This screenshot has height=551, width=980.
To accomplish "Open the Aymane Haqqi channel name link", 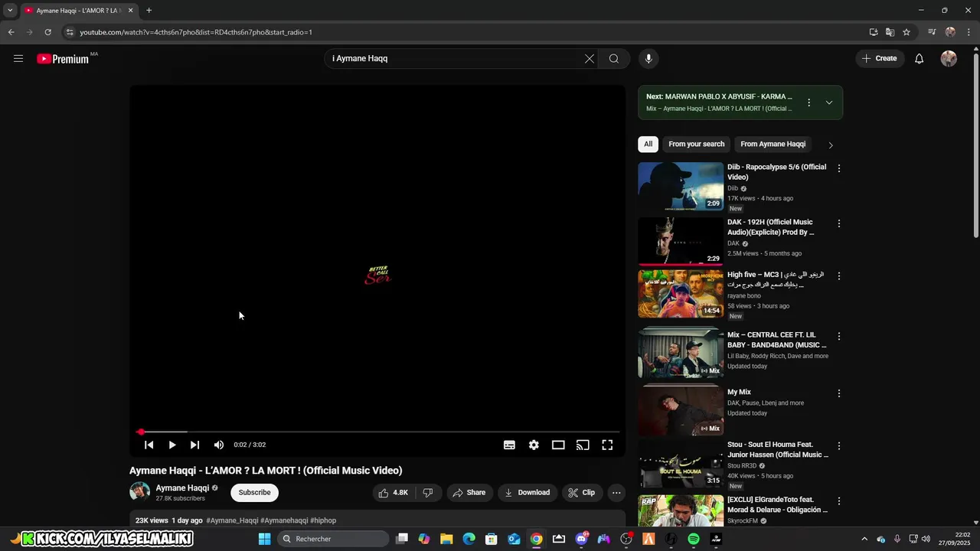I will pyautogui.click(x=182, y=488).
